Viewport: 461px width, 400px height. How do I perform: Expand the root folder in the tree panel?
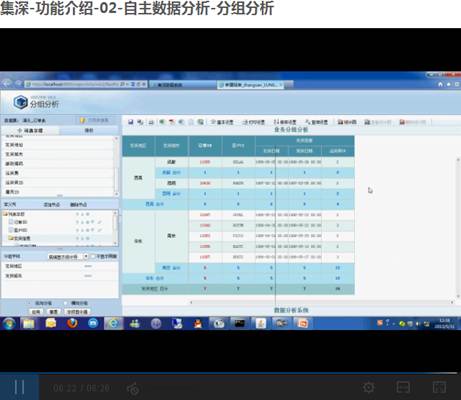click(x=5, y=214)
